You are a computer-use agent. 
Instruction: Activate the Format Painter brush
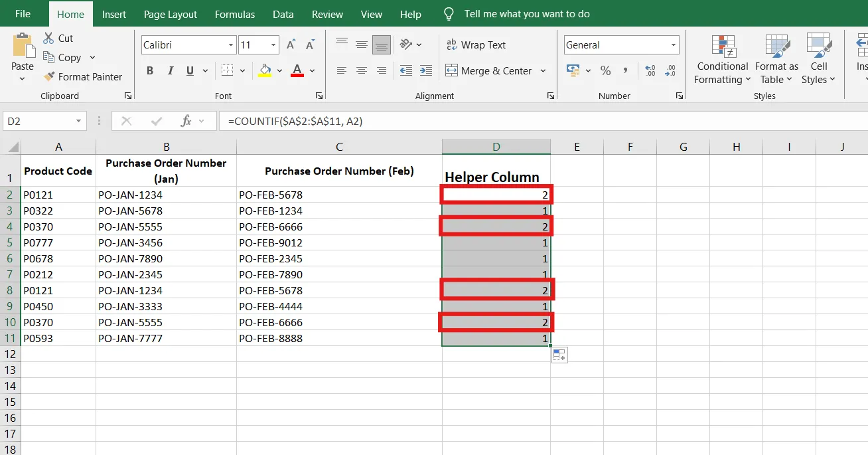[49, 77]
